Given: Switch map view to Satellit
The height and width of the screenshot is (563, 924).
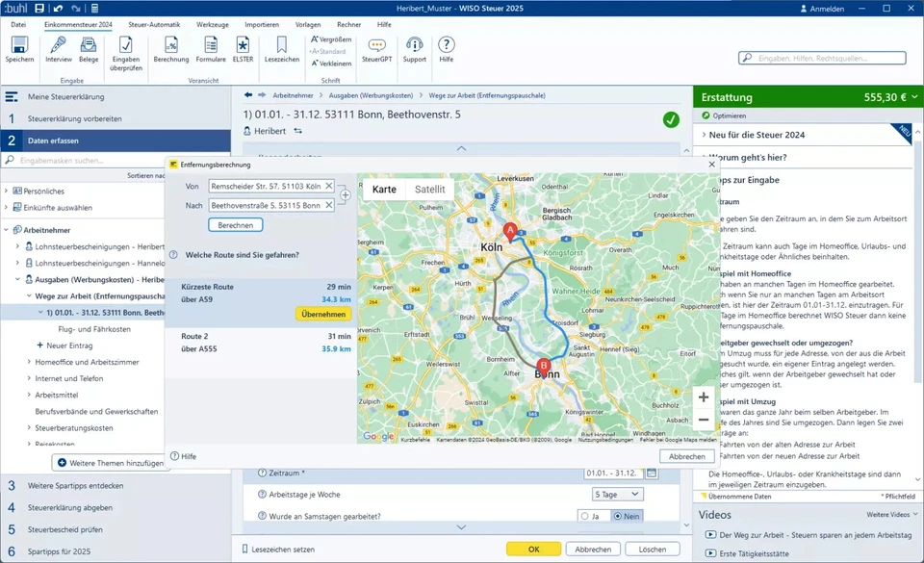Looking at the screenshot, I should [429, 190].
